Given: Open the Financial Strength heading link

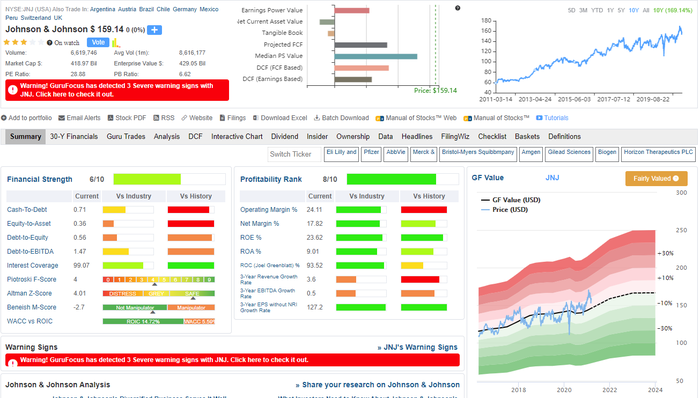Looking at the screenshot, I should point(39,179).
